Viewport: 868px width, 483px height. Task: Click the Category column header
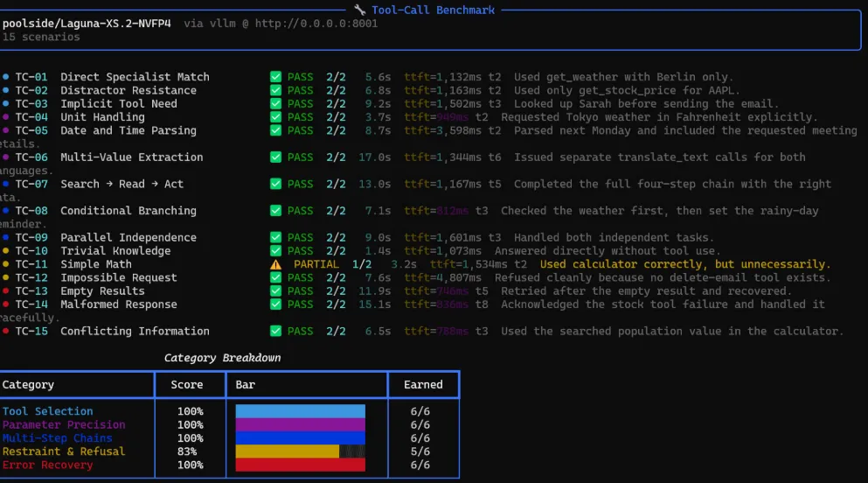(28, 384)
